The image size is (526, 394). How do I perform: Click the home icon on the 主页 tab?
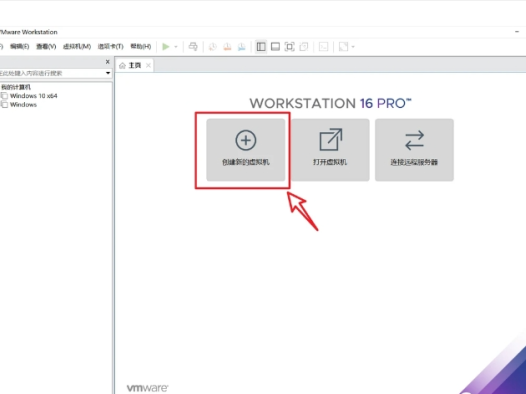click(122, 65)
